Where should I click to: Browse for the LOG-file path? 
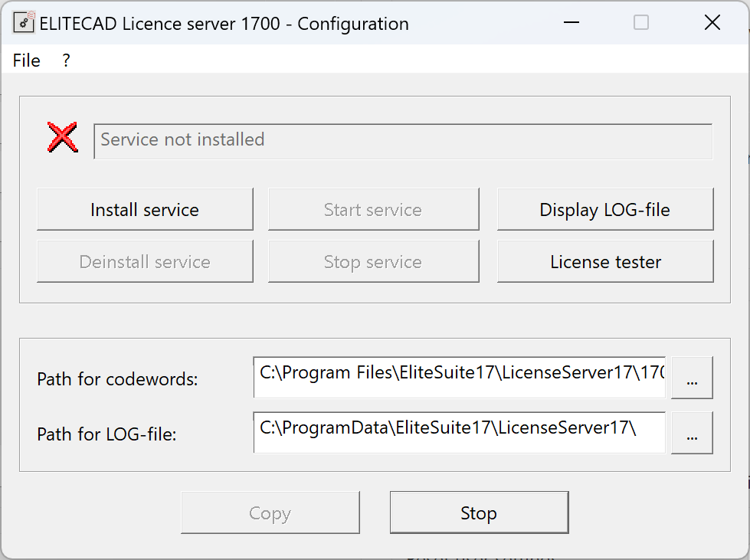(692, 433)
